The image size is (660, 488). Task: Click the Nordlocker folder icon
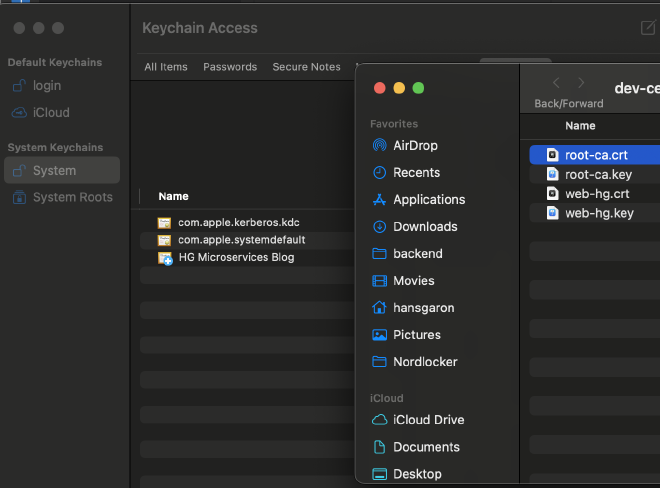(379, 362)
